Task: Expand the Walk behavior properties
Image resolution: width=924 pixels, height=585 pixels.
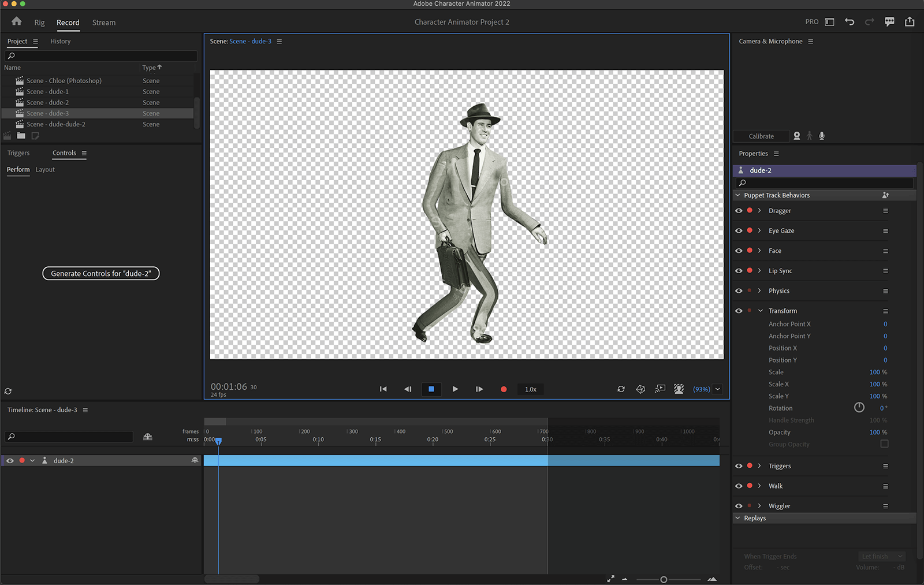Action: [x=759, y=486]
